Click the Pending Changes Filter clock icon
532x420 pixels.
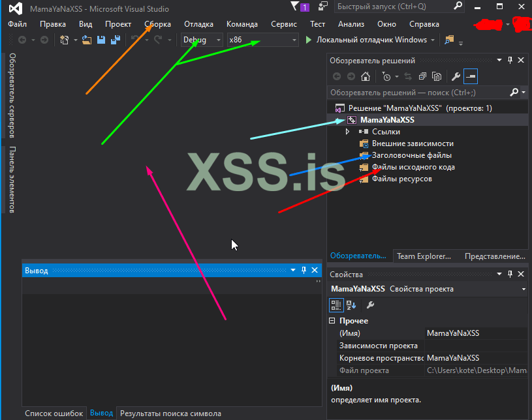[386, 76]
